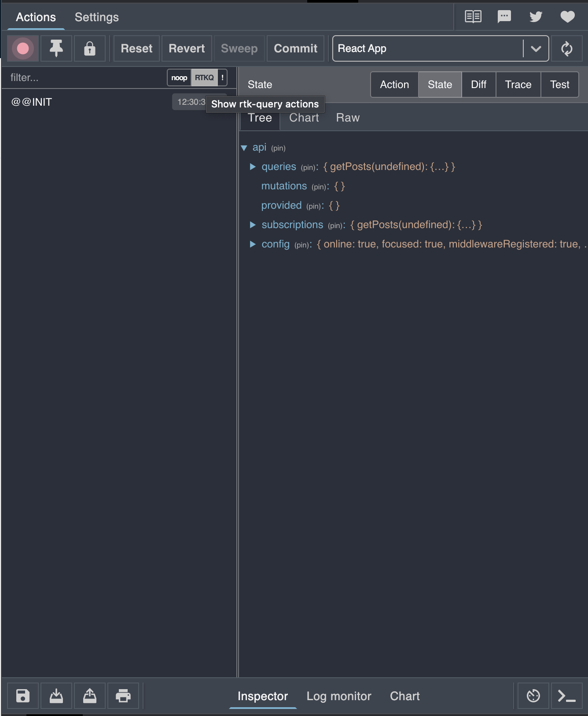
Task: Open the Diff tab
Action: click(x=478, y=85)
